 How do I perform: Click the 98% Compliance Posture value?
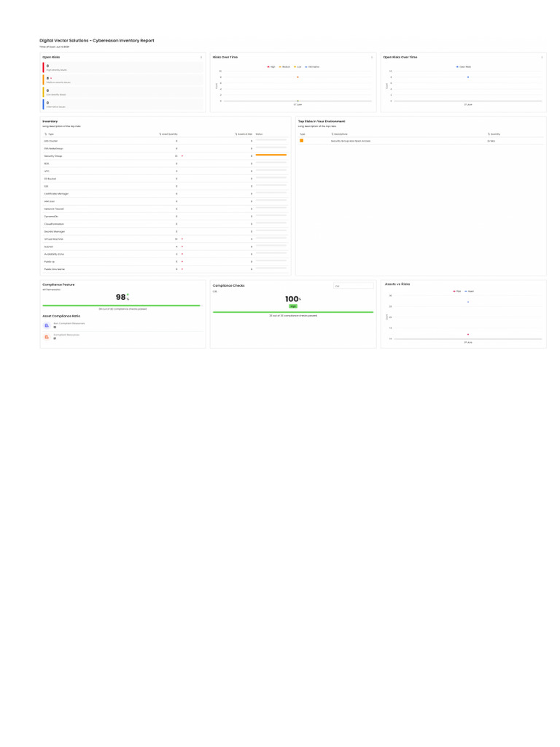[x=122, y=298]
